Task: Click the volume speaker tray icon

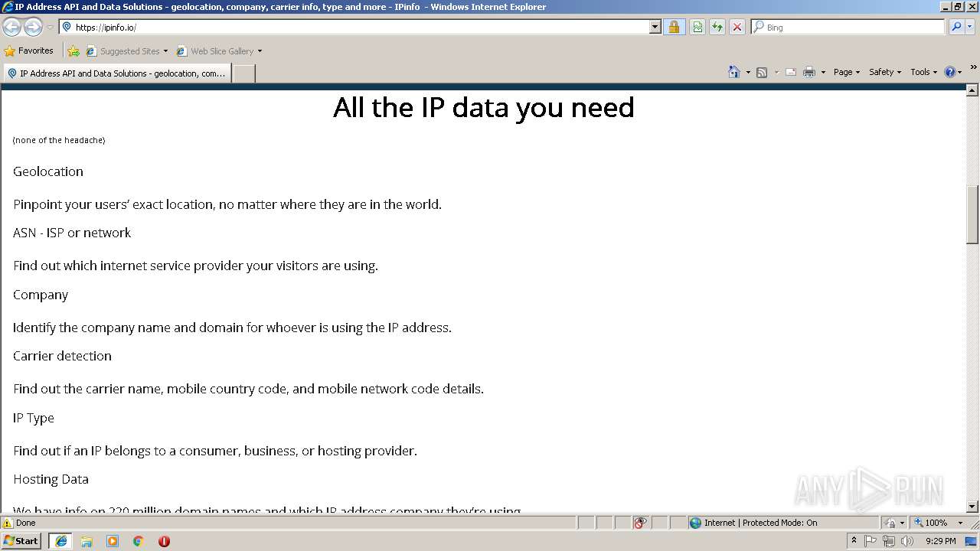Action: pyautogui.click(x=907, y=541)
